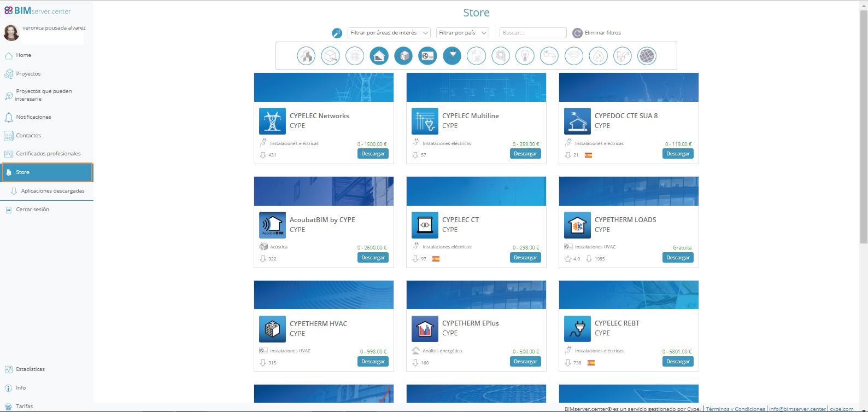This screenshot has height=412, width=868.
Task: Open Términos y Condiciones footer link
Action: pos(735,409)
